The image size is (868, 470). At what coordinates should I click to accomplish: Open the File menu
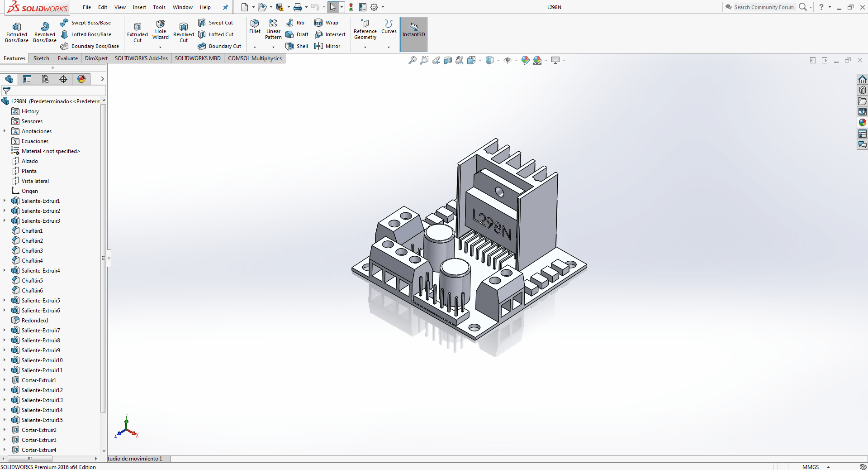[x=87, y=7]
